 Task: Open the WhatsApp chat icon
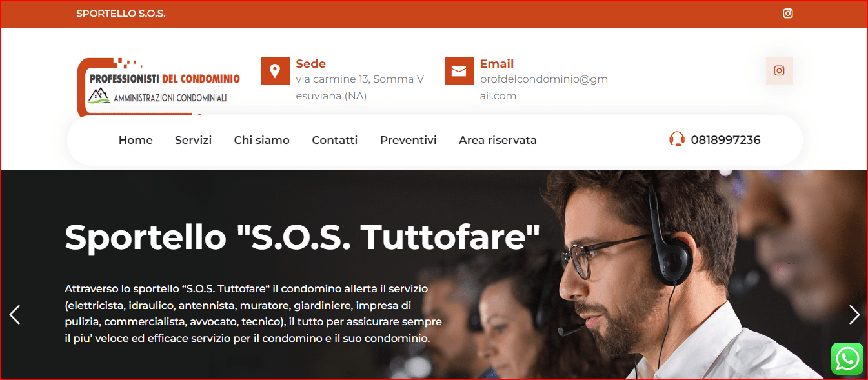[x=847, y=358]
